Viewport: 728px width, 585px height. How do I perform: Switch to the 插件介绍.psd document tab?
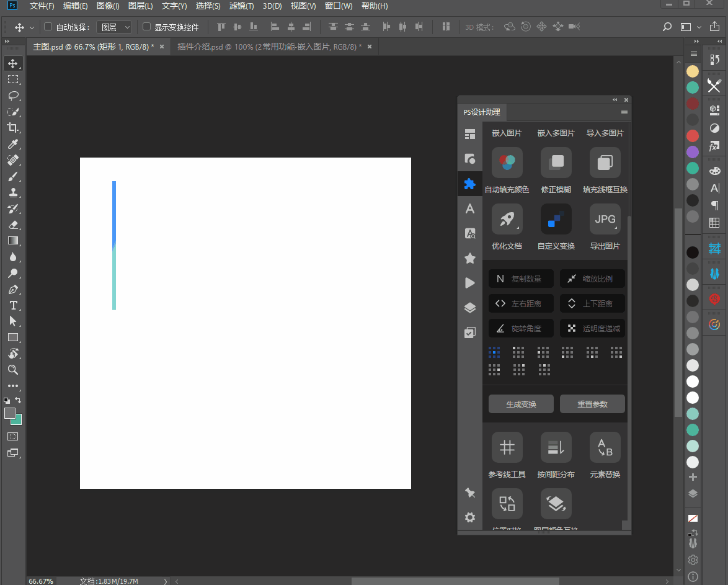pos(269,47)
